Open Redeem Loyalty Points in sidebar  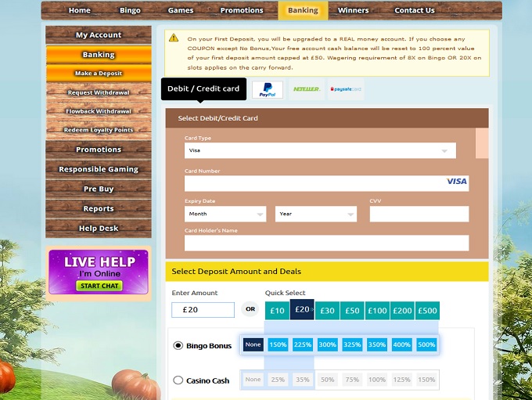coord(99,130)
